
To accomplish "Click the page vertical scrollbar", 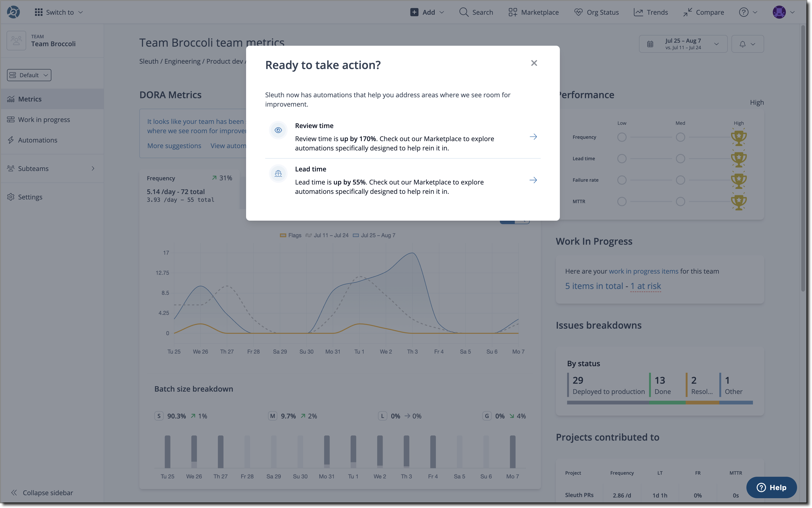I will pyautogui.click(x=803, y=158).
